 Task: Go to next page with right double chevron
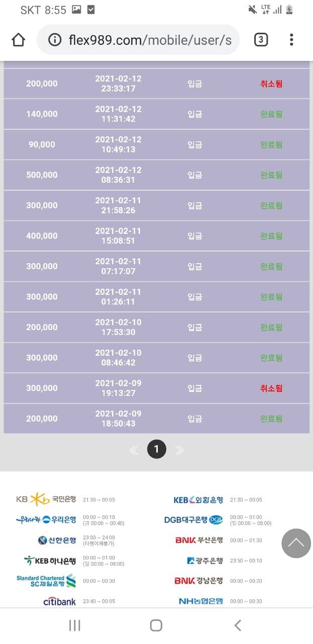[179, 450]
